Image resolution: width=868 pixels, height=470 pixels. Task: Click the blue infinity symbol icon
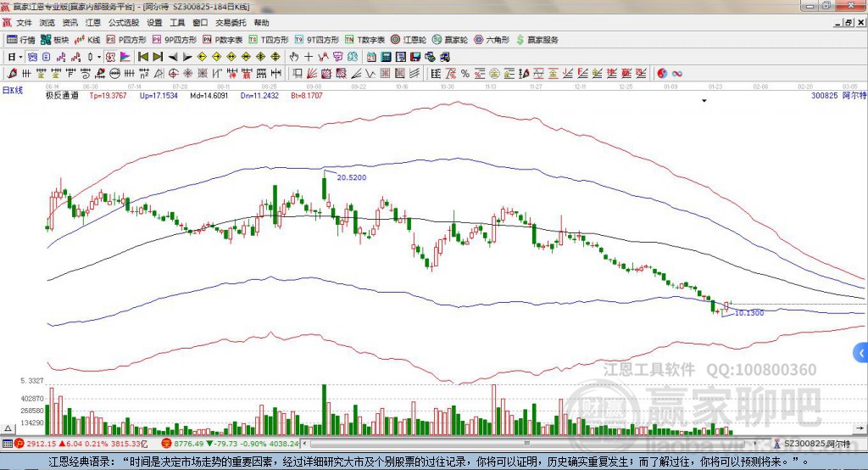click(677, 74)
